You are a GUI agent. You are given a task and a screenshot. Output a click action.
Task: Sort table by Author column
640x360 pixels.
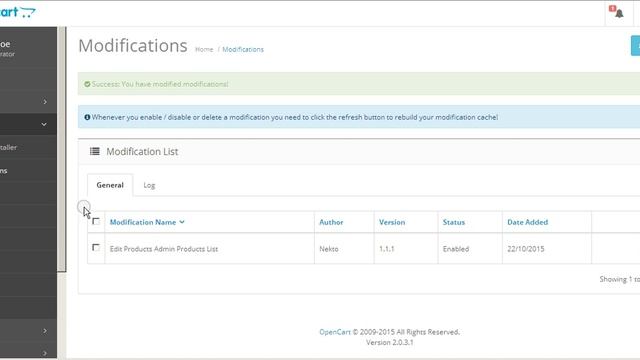(331, 222)
